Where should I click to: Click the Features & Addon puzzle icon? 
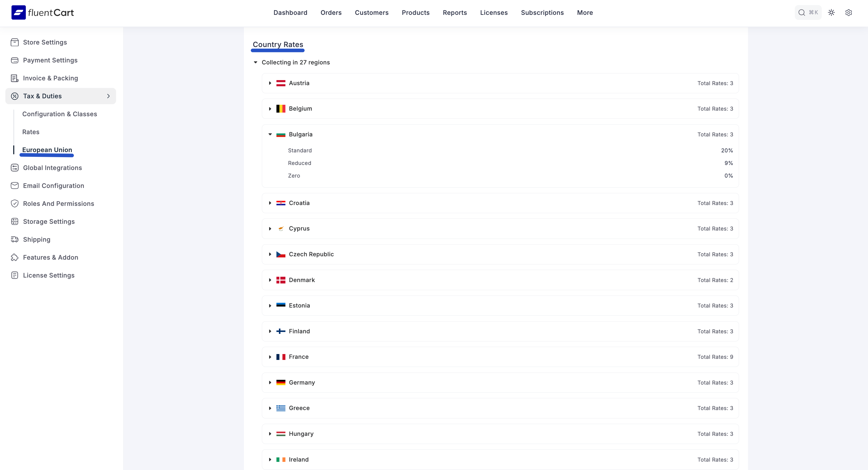15,257
